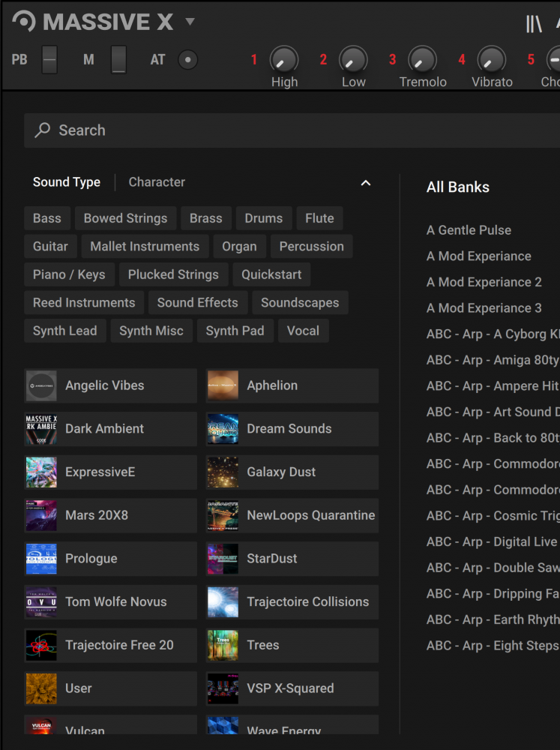Select the Soundscapes tag

300,303
